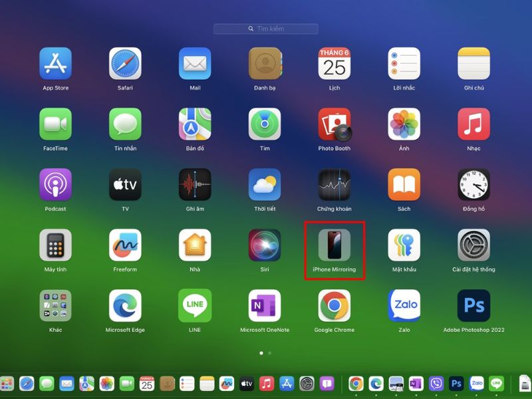Click Calendar in the Dock
Viewport: 532px width, 399px height.
(147, 384)
